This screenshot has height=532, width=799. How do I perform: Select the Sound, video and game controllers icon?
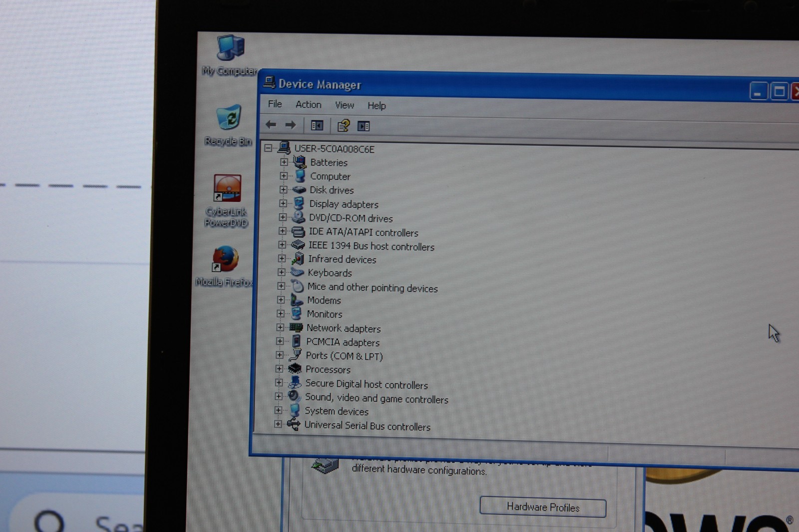[294, 396]
